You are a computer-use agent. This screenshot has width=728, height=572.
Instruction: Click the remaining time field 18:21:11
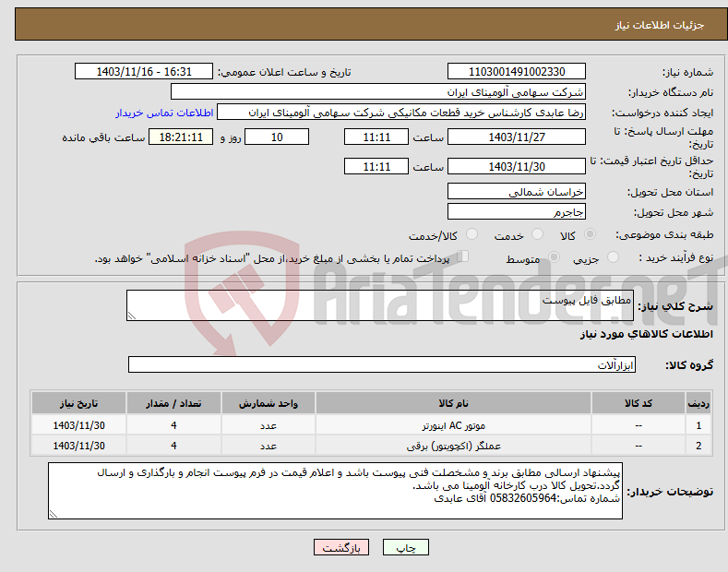(x=181, y=137)
